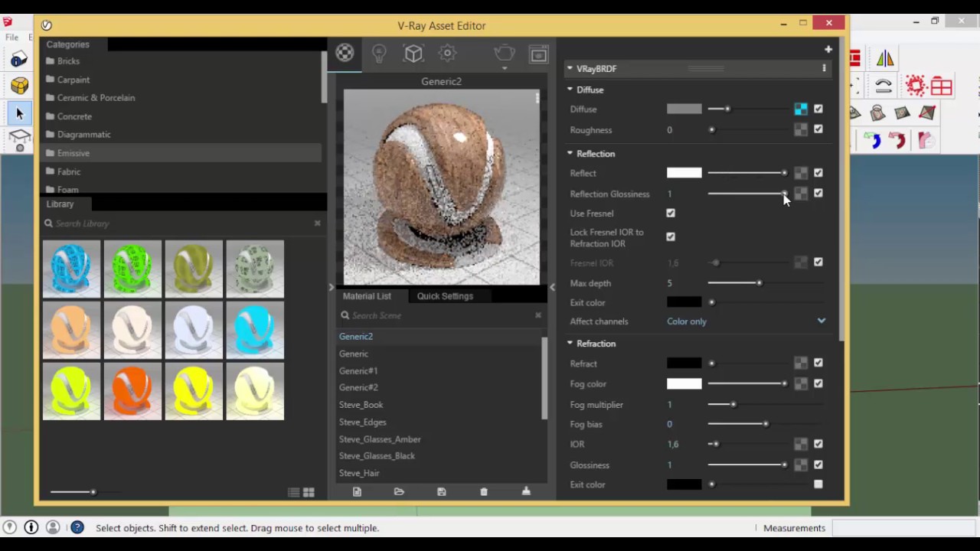Screen dimensions: 980x551
Task: Collapse the Diffuse section
Action: pyautogui.click(x=570, y=90)
